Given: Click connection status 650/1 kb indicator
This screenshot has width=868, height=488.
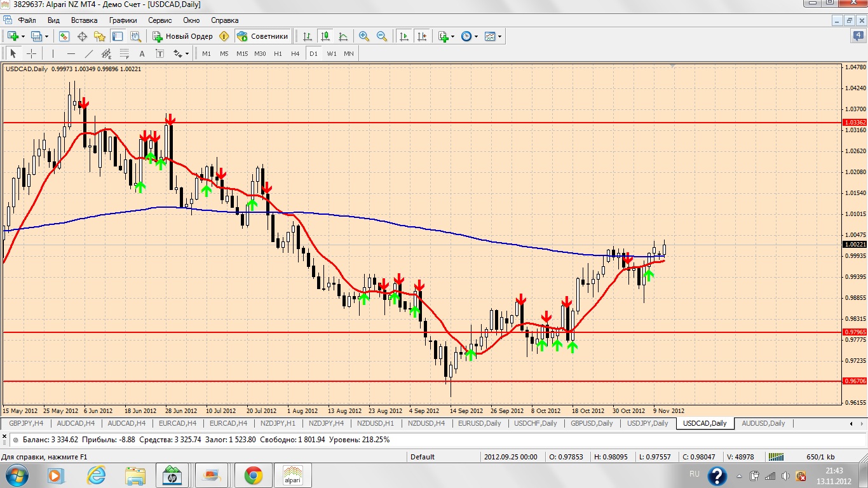Looking at the screenshot, I should coord(820,456).
